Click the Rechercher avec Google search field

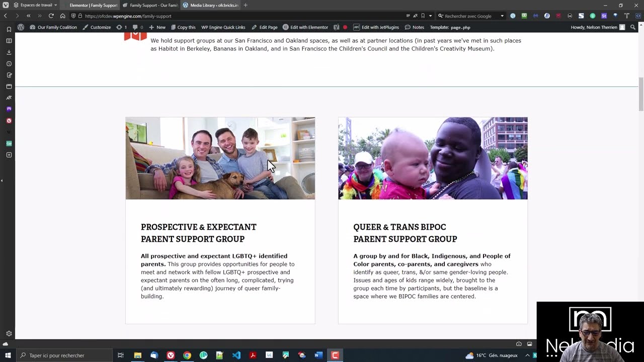click(471, 16)
